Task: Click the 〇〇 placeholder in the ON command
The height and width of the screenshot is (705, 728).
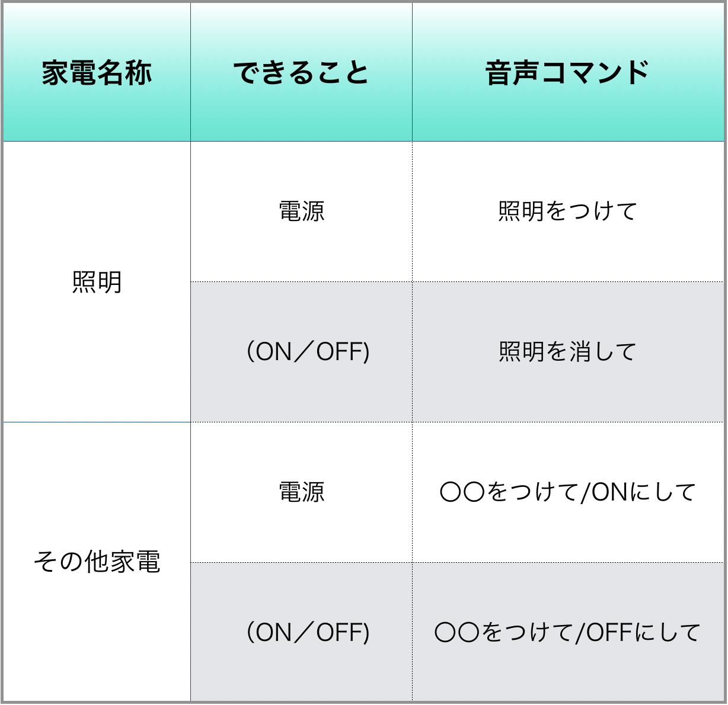Action: pyautogui.click(x=462, y=492)
